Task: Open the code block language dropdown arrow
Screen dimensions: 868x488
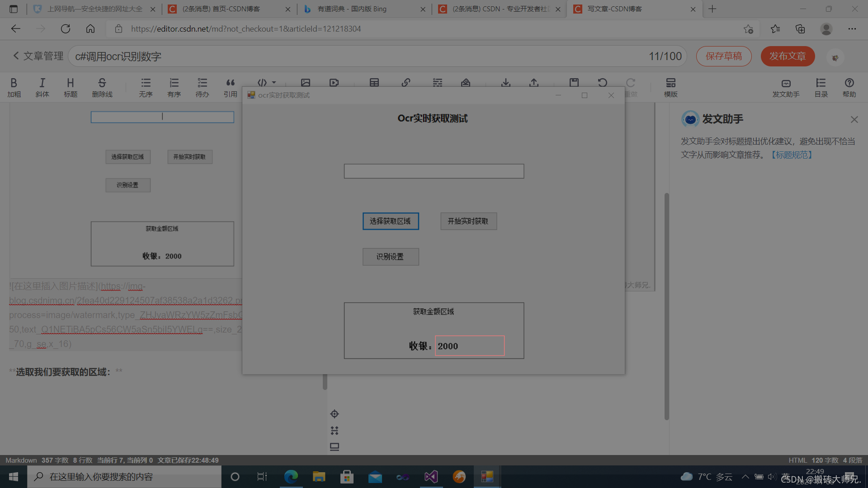Action: pos(274,83)
